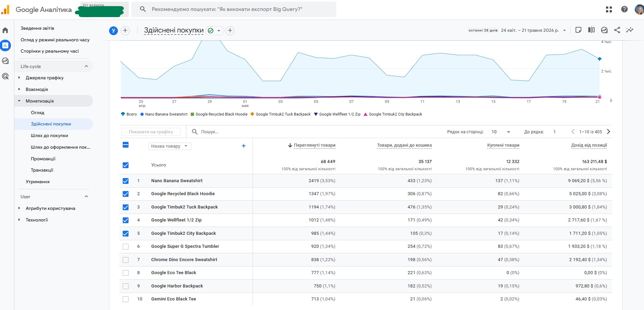Open the Google apps grid icon
Image resolution: width=644 pixels, height=310 pixels.
pyautogui.click(x=609, y=9)
